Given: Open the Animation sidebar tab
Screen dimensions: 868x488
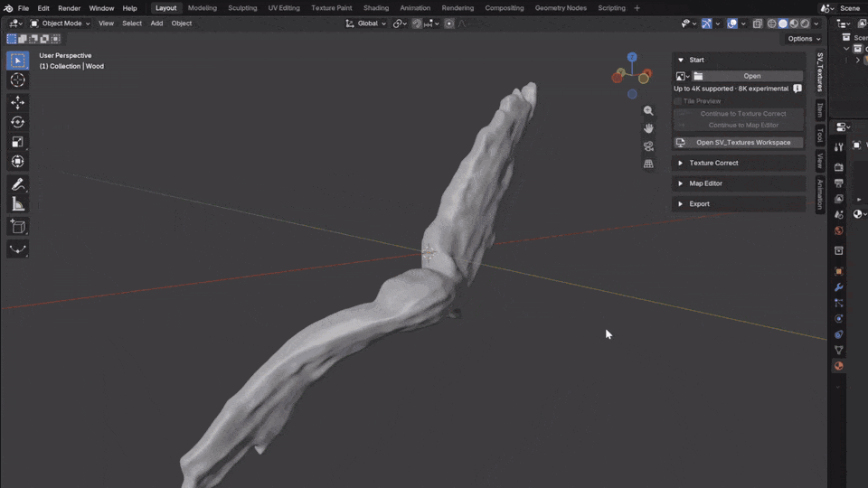Looking at the screenshot, I should pyautogui.click(x=820, y=194).
